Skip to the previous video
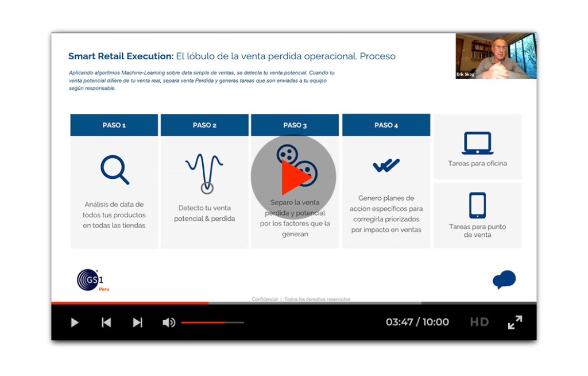This screenshot has width=588, height=376. click(x=106, y=323)
